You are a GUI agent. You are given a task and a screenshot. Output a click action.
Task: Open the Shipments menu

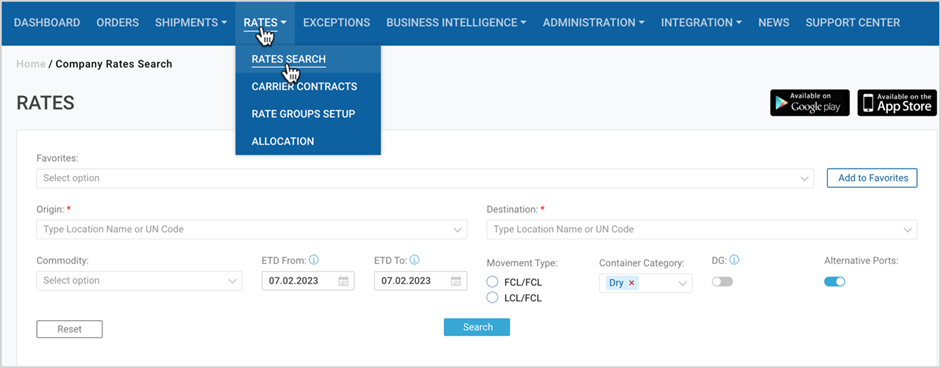pos(191,23)
